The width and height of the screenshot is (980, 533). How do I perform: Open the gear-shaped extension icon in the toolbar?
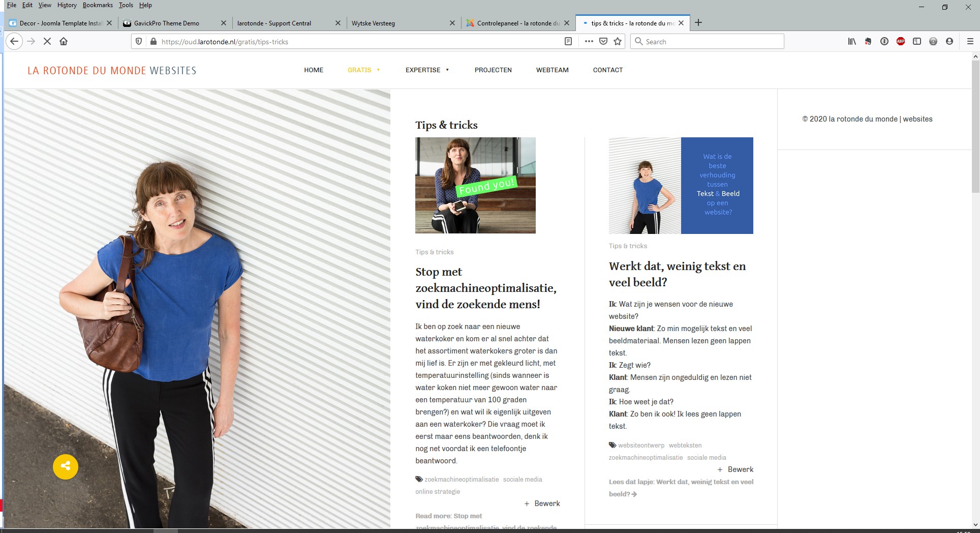(x=933, y=42)
